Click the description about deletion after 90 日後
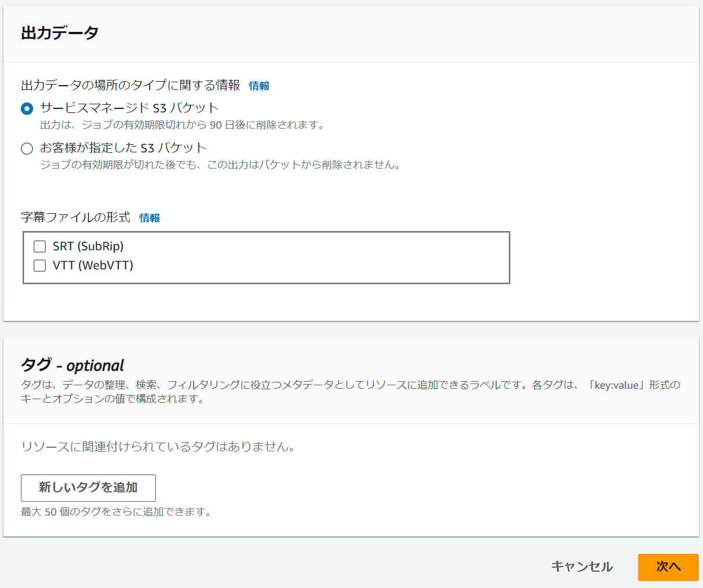 (x=183, y=125)
